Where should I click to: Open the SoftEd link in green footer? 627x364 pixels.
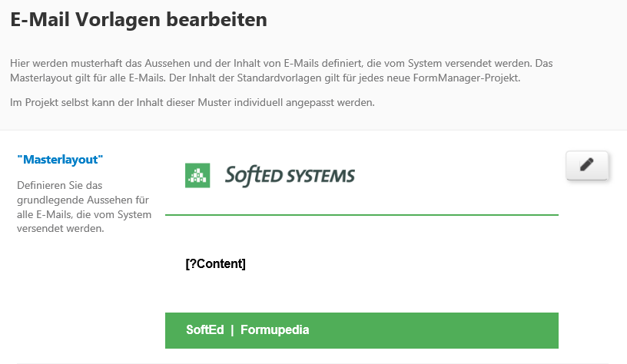pyautogui.click(x=204, y=329)
